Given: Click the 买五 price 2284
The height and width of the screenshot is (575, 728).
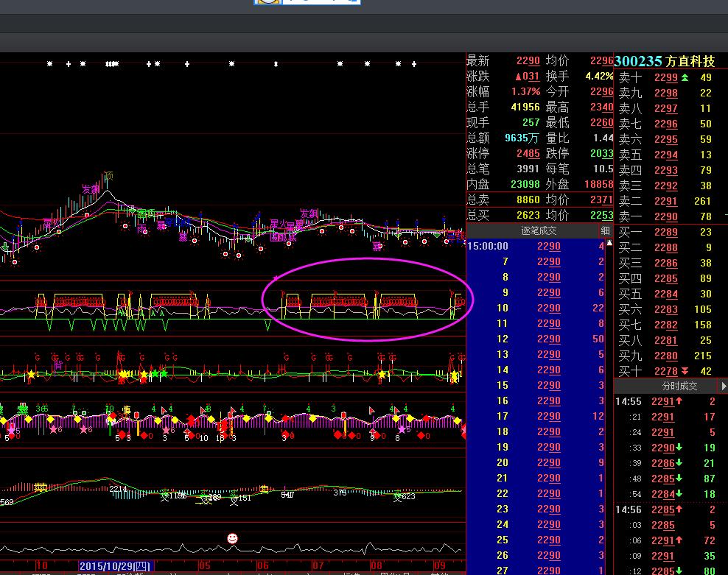Looking at the screenshot, I should (666, 294).
